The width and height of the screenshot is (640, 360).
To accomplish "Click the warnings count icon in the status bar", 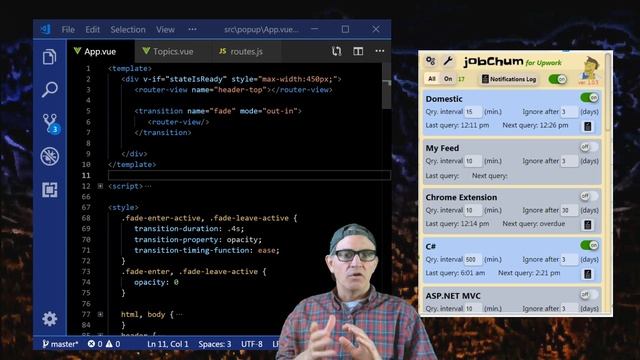I will point(109,344).
